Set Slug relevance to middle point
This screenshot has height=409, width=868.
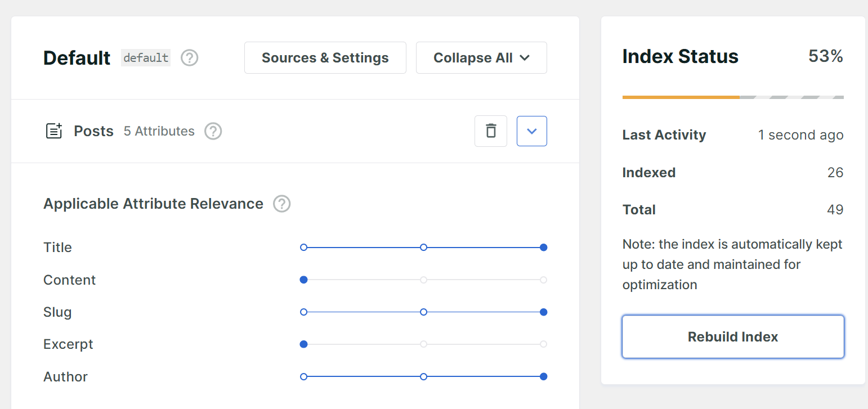424,312
